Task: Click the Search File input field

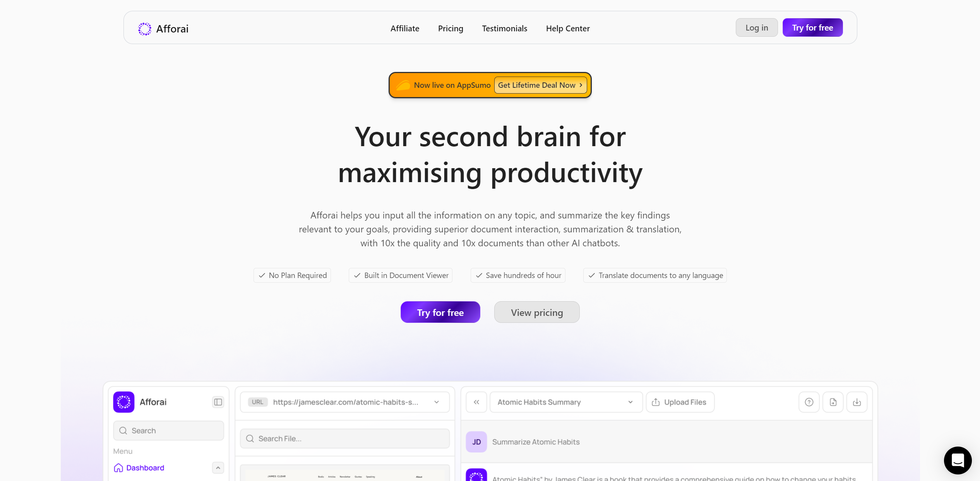Action: [345, 438]
